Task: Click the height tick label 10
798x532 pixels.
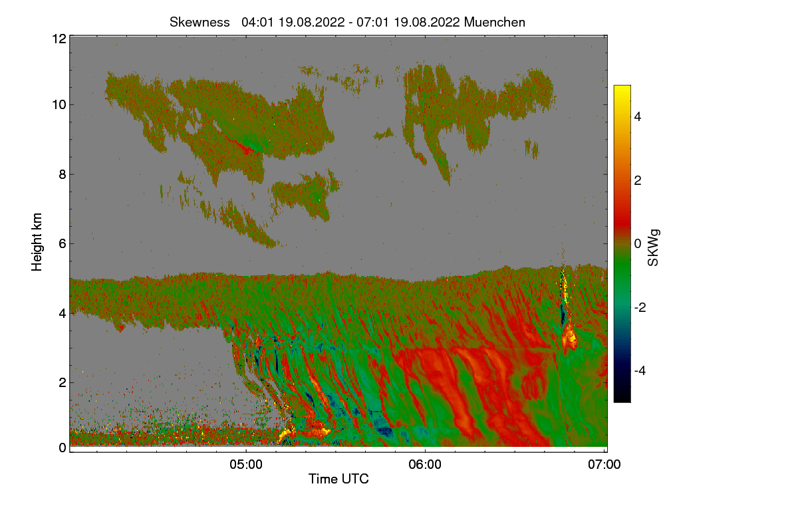Action: 58,104
